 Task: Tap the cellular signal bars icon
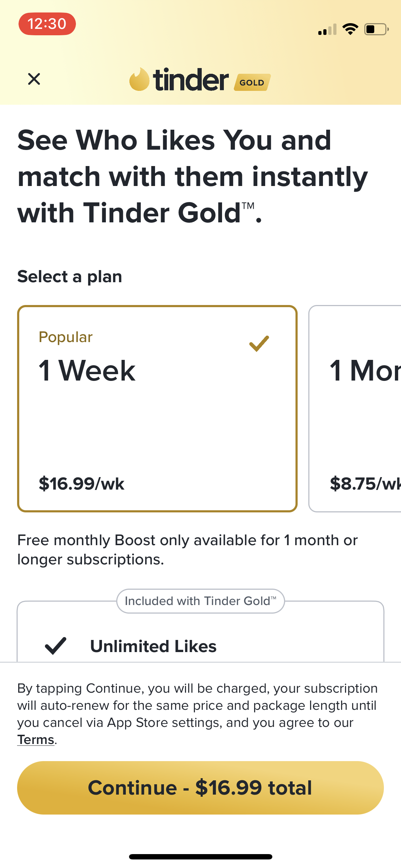pyautogui.click(x=327, y=30)
